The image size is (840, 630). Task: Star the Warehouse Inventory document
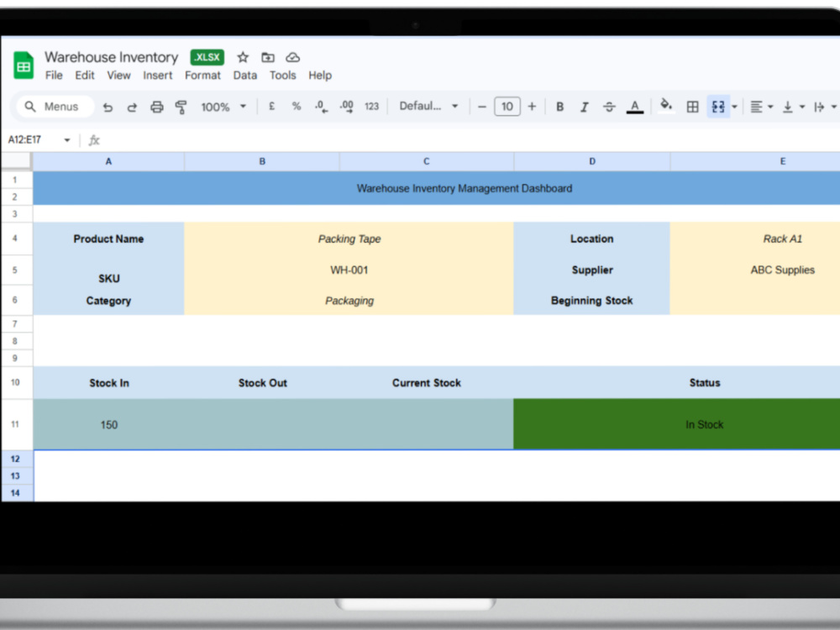click(243, 57)
